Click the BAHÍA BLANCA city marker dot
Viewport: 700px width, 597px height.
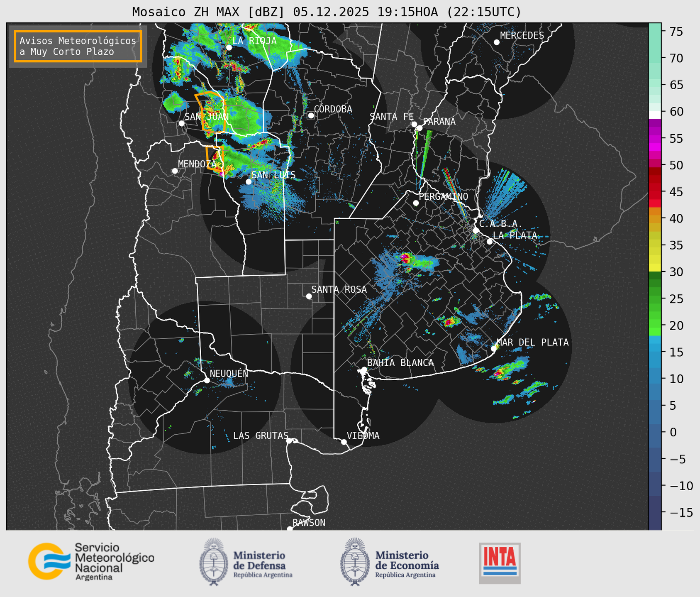364,369
